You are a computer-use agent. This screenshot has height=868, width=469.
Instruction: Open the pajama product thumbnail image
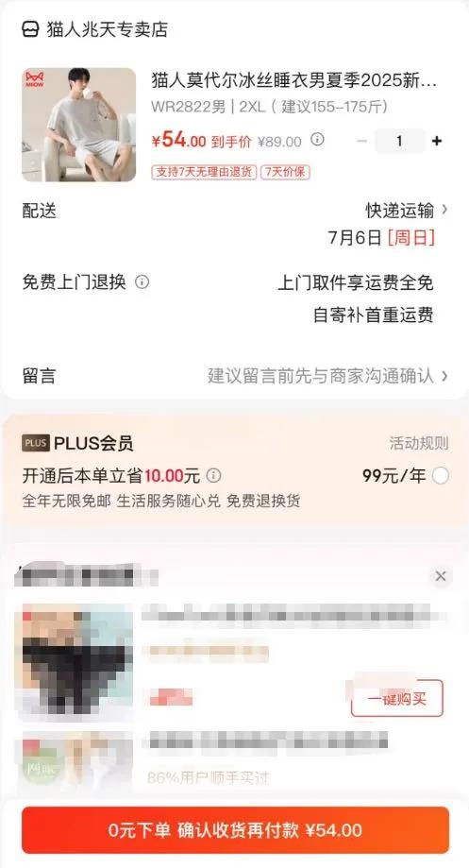pos(78,125)
